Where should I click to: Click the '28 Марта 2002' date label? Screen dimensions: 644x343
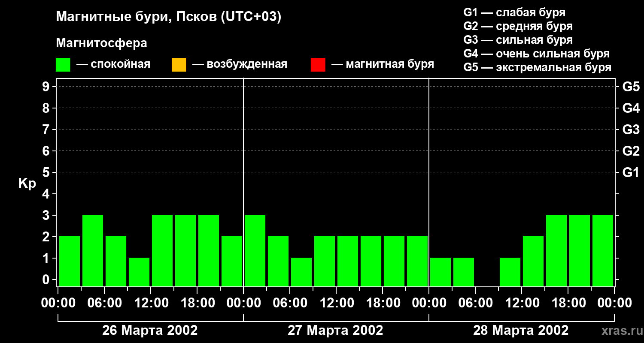521,331
